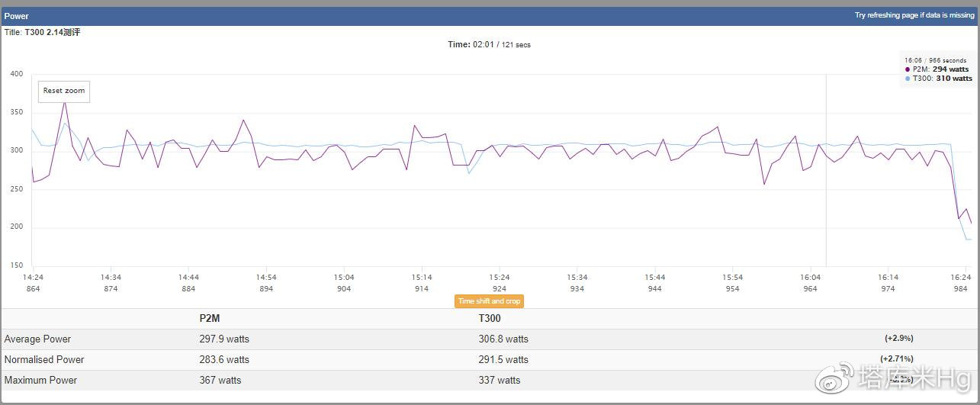The image size is (980, 405).
Task: Click the 400 y-axis label
Action: click(x=16, y=74)
